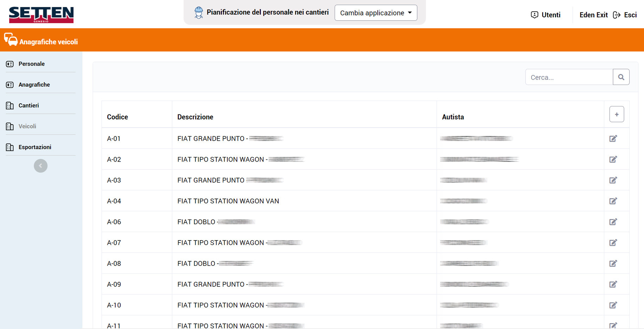
Task: Edit the A-04 FIAT TIPO STATION WAGON VAN row
Action: point(613,201)
